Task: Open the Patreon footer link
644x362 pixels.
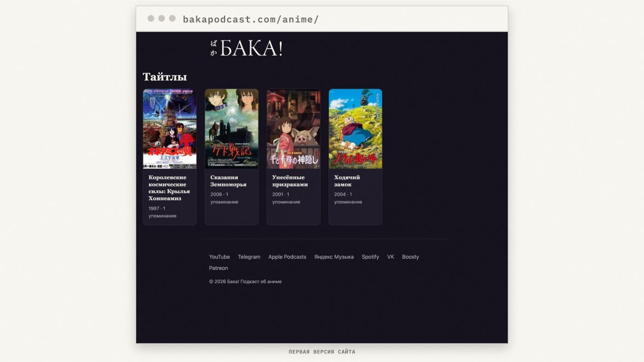Action: 218,268
